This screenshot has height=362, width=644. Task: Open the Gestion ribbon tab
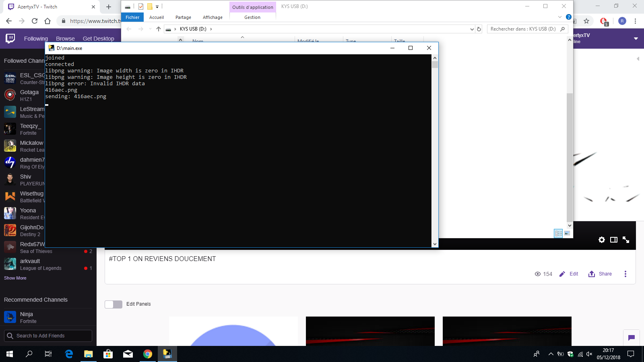click(x=252, y=17)
